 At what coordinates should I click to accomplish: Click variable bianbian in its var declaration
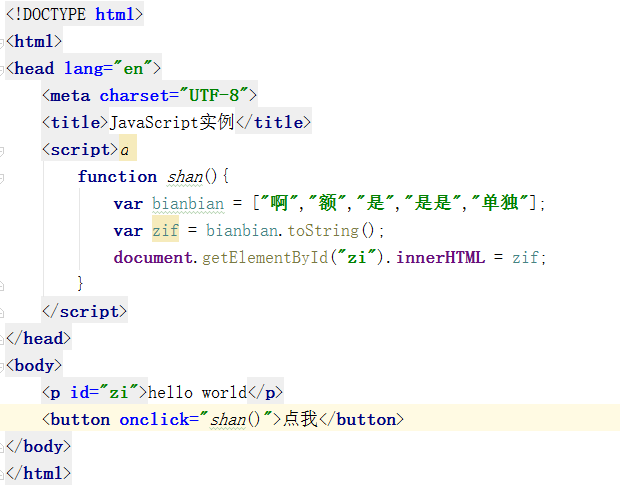tap(188, 204)
